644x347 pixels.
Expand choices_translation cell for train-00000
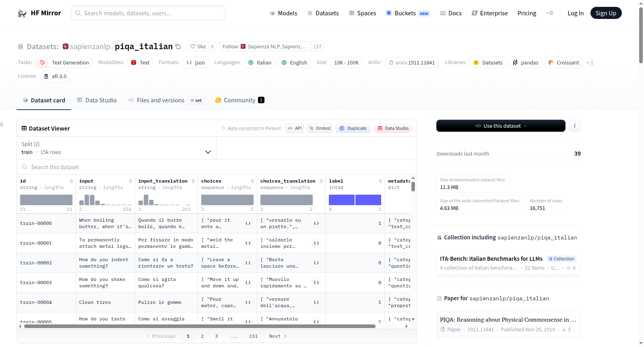(316, 223)
